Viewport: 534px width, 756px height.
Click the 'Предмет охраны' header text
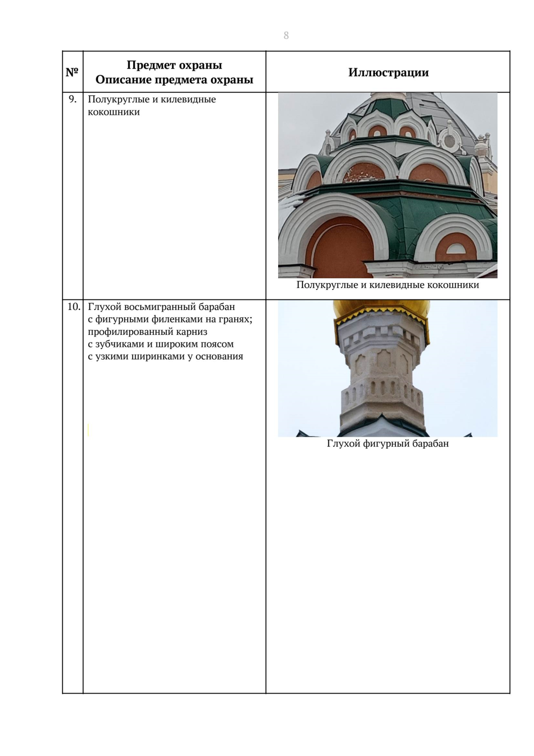click(174, 65)
